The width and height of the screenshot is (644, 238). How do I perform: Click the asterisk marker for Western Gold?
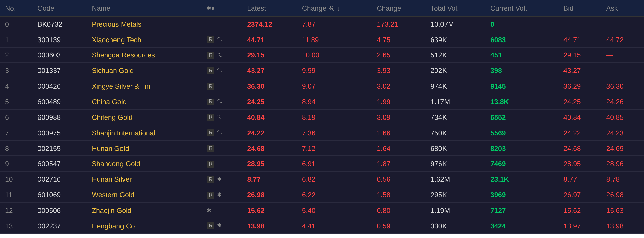coord(219,195)
